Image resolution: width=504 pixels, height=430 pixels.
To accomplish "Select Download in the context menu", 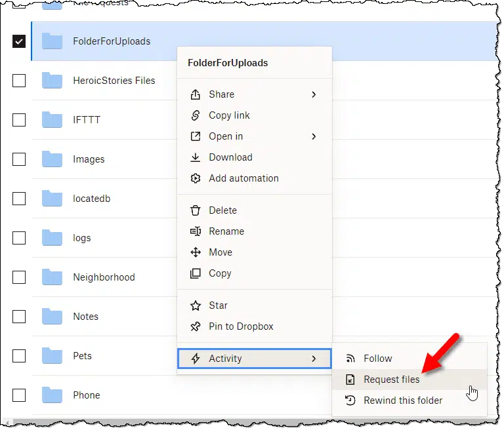I will click(255, 158).
